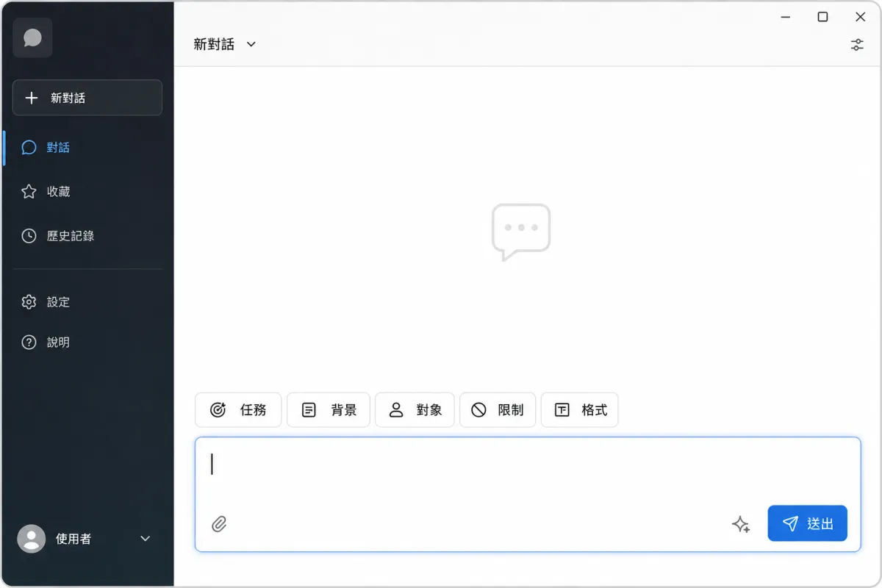Insert the 限制 constraints prompt chip
The height and width of the screenshot is (588, 882).
pyautogui.click(x=498, y=410)
